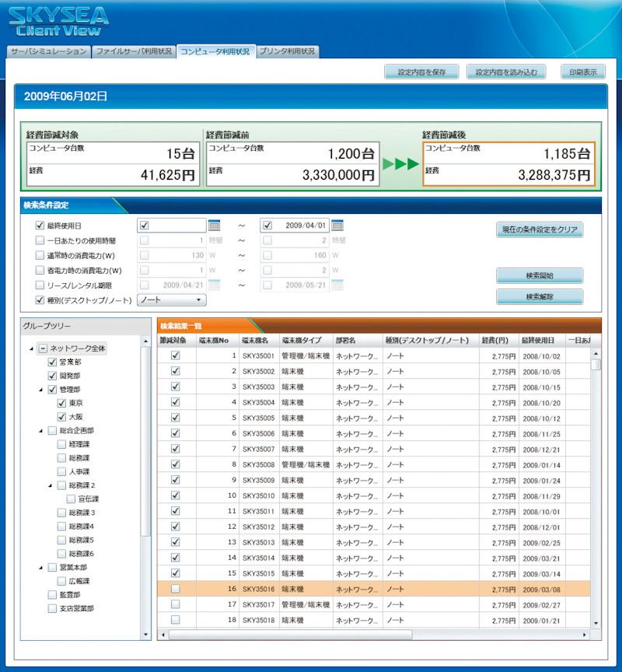Viewport: 622px width, 672px height.
Task: Click results table scroll down arrow
Action: pyautogui.click(x=596, y=623)
